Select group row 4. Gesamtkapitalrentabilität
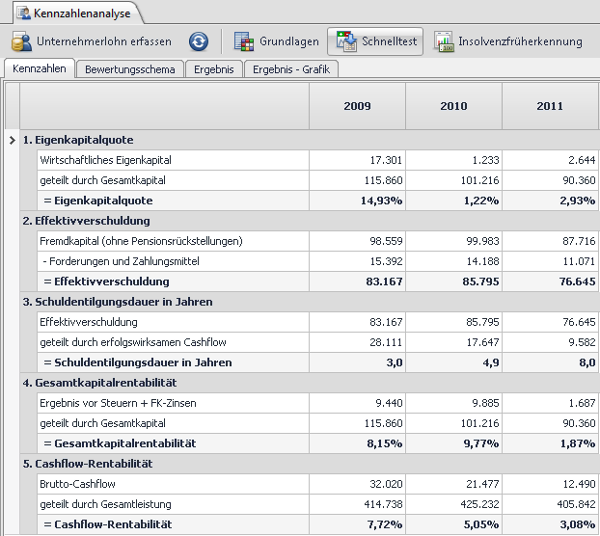This screenshot has width=600, height=536. point(309,383)
